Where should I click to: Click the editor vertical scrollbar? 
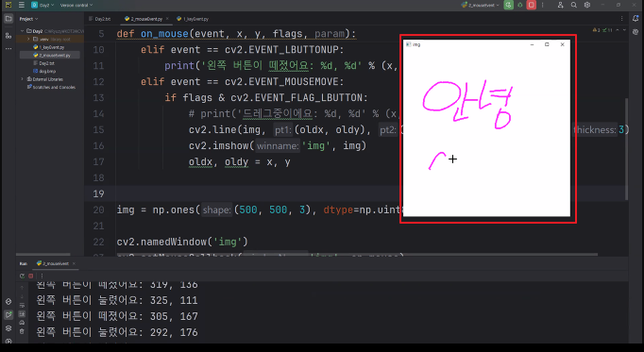coord(626,148)
